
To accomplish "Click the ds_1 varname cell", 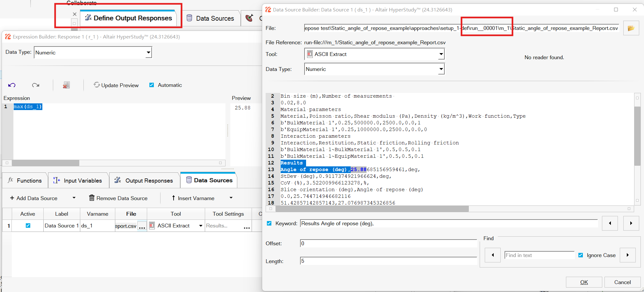I will (97, 226).
